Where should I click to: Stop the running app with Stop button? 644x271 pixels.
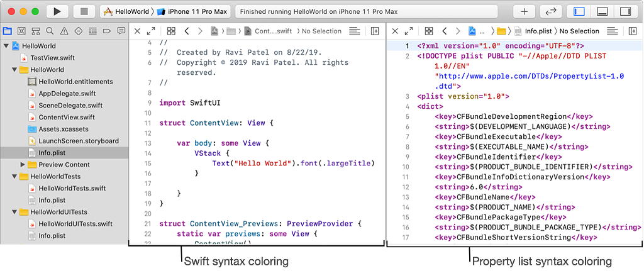point(84,11)
